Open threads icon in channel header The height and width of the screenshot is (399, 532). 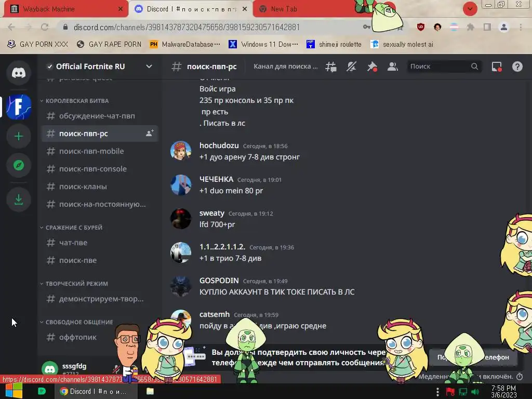click(x=331, y=66)
